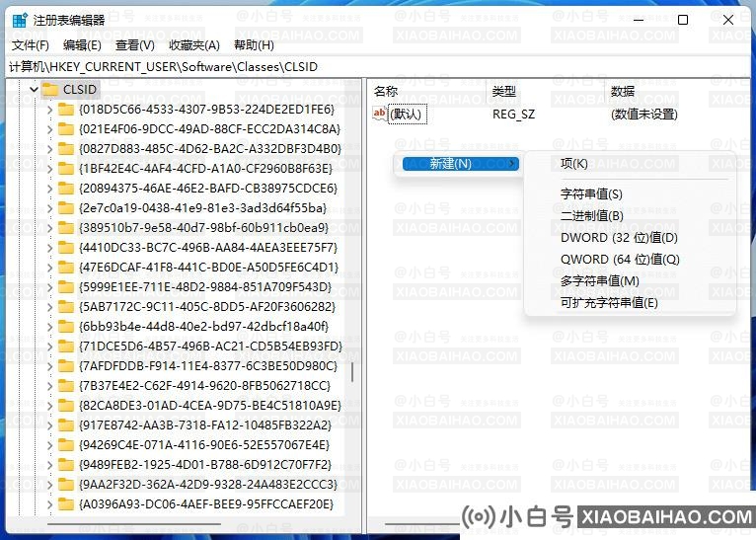Click folder icon of {7AFDFDDB-F914-11E4-8377-6C3BE50D980C}

(66, 366)
